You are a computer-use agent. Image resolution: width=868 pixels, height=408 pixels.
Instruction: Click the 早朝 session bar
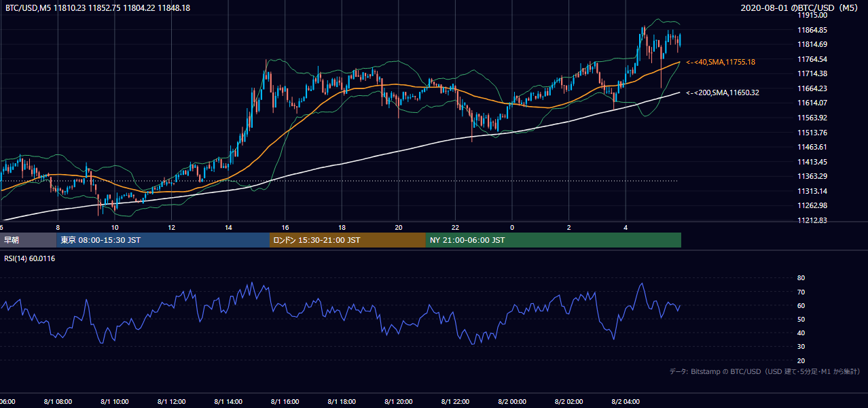coord(28,240)
